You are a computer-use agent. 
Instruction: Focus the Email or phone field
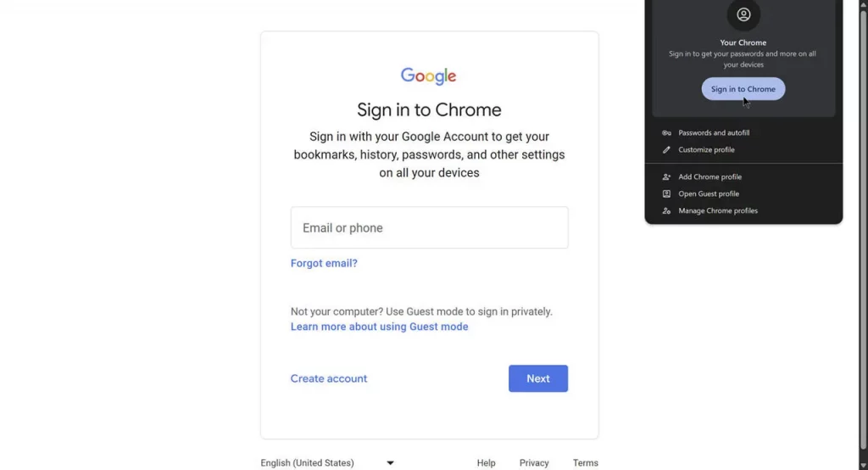coord(429,227)
